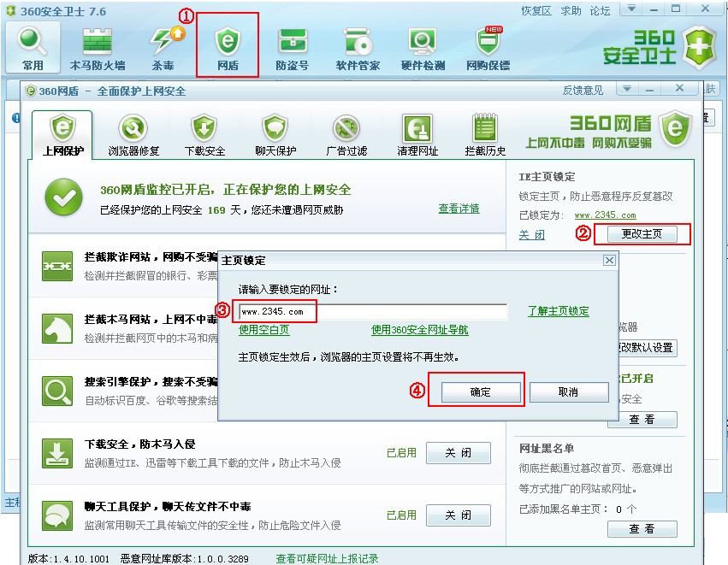Open the 求助 help link
728x565 pixels.
pyautogui.click(x=571, y=10)
